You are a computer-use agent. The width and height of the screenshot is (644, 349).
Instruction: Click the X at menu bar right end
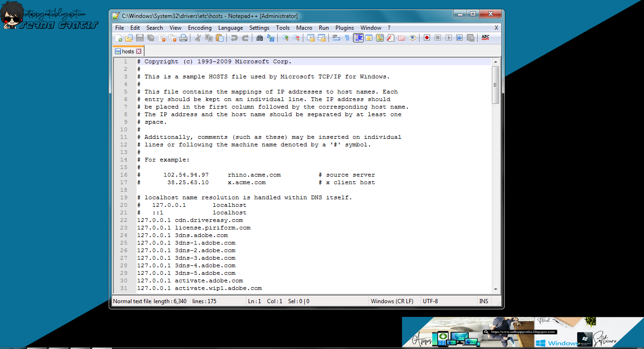[x=496, y=28]
